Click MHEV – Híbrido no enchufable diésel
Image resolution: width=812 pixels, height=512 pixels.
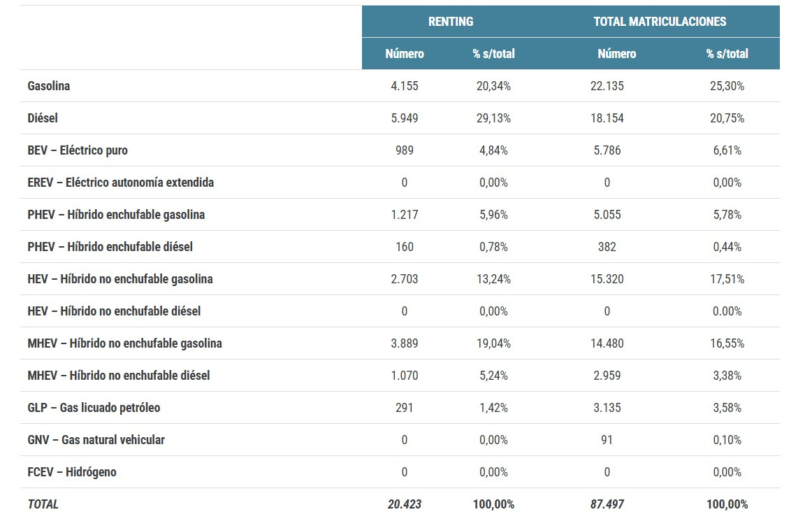click(119, 375)
